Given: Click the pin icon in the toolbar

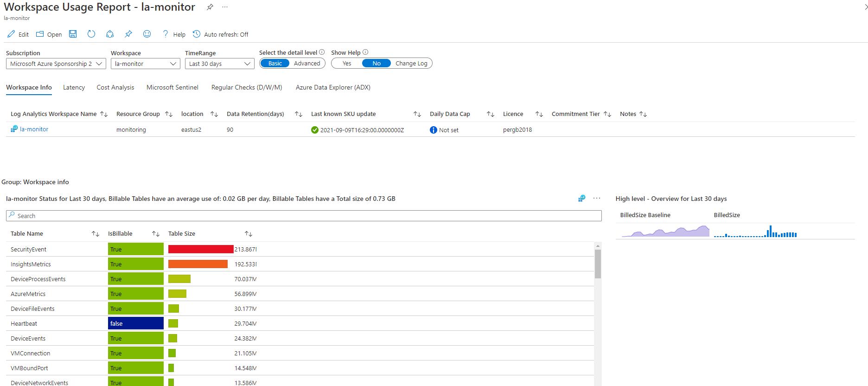Looking at the screenshot, I should pyautogui.click(x=128, y=34).
